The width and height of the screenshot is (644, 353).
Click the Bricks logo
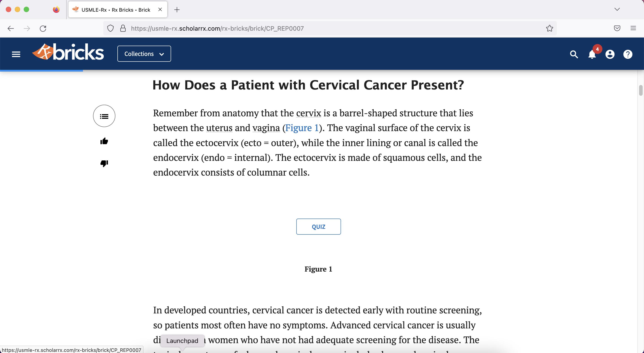click(68, 52)
